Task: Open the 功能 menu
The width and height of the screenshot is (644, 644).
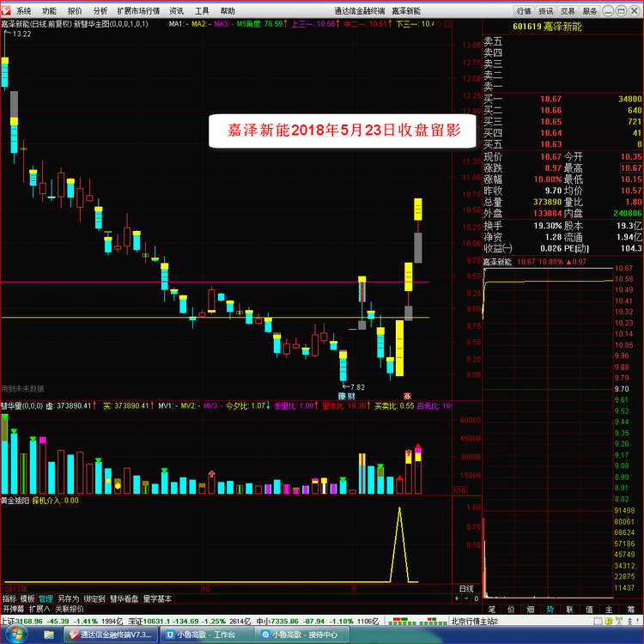Action: 49,11
